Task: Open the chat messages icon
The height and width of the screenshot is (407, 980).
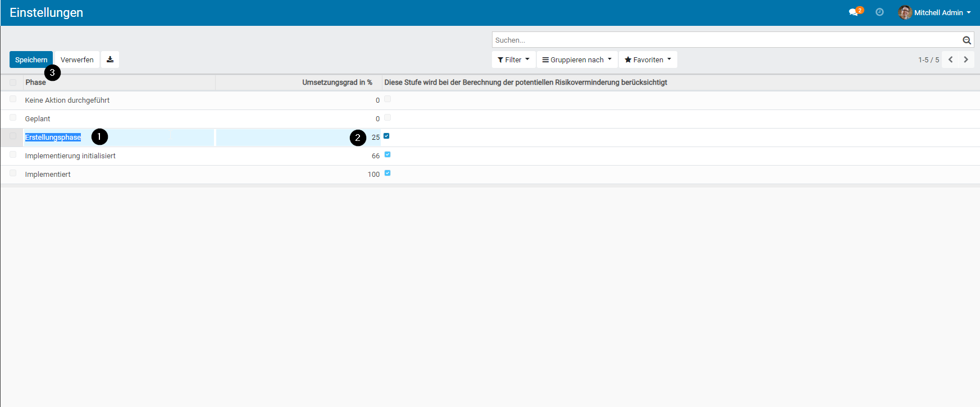Action: pos(854,12)
